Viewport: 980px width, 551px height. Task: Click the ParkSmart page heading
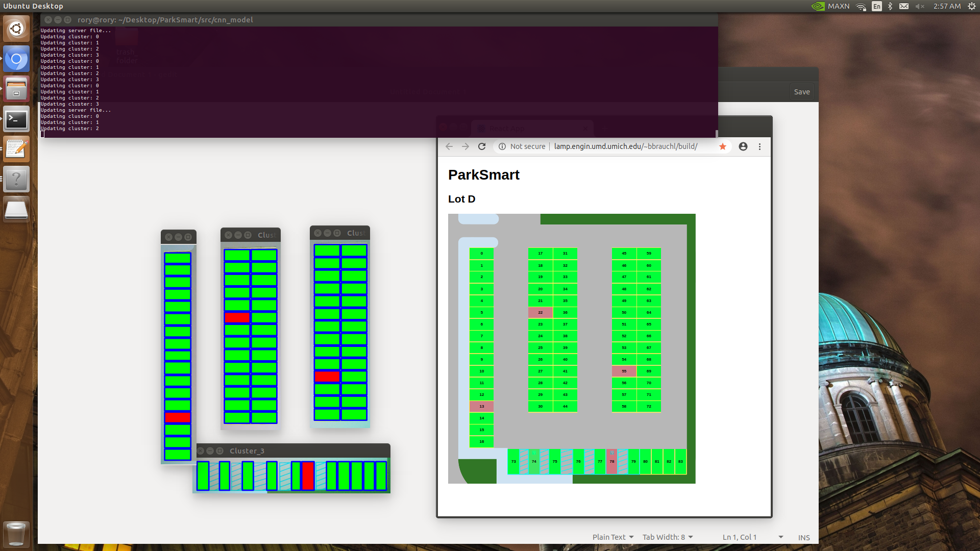pos(483,175)
